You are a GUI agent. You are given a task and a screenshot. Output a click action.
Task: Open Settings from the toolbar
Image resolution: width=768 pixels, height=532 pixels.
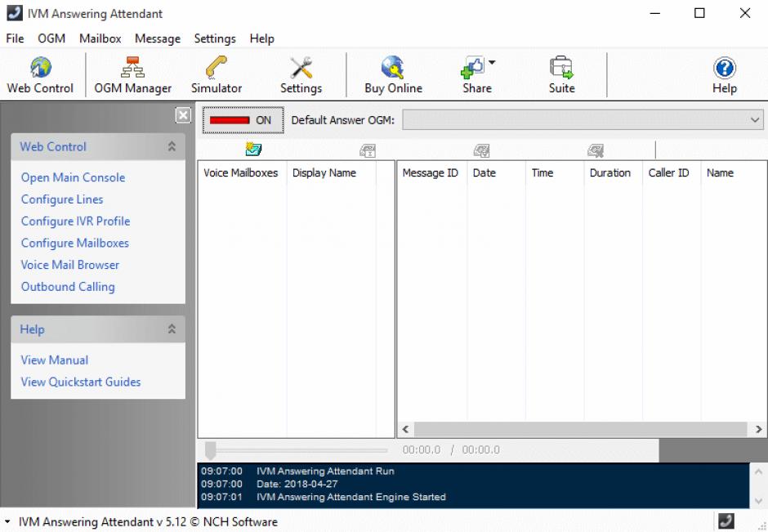coord(301,75)
